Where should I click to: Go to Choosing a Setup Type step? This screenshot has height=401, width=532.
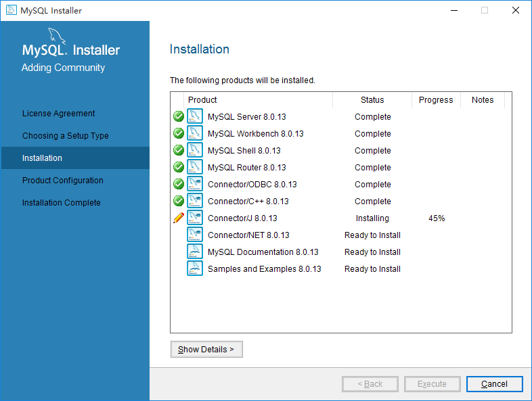(66, 136)
